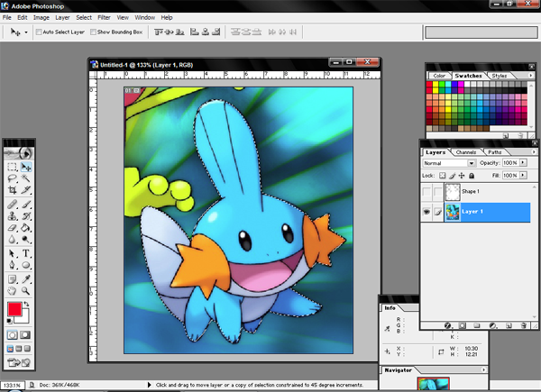Viewport: 541px width, 392px height.
Task: Click the white background color swatch
Action: click(x=25, y=319)
